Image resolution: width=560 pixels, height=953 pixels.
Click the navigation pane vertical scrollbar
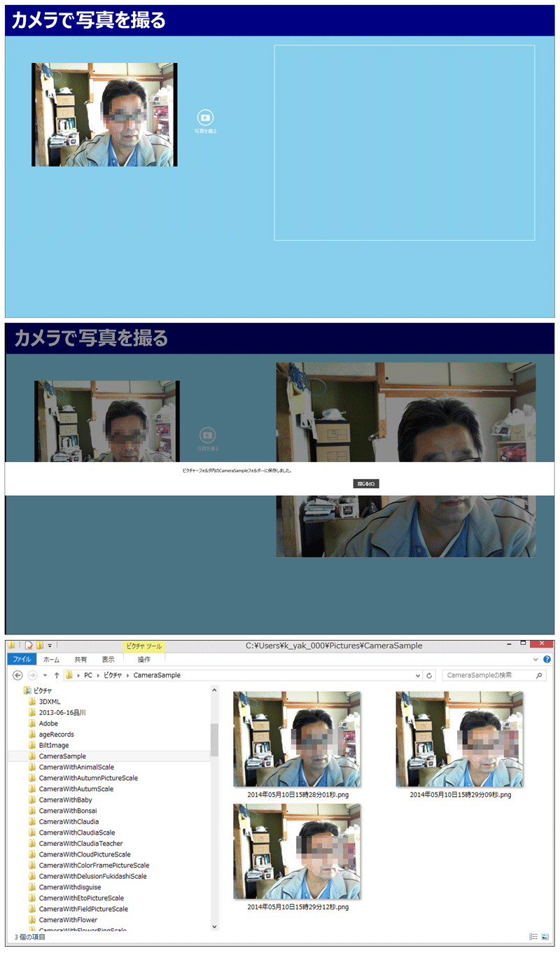[x=214, y=810]
